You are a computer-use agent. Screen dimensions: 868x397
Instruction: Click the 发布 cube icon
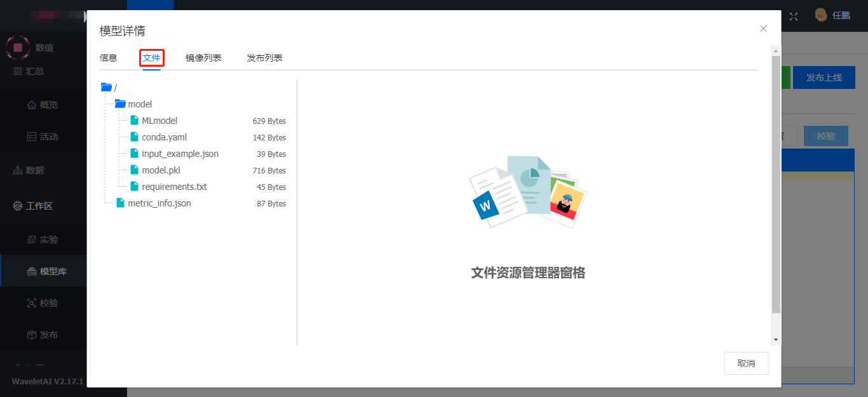coord(32,335)
